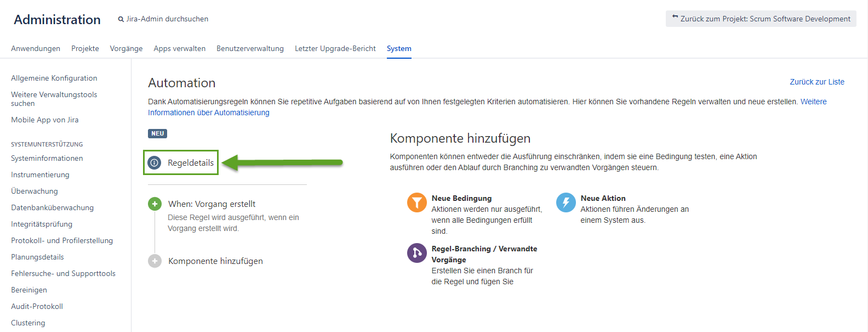Select the purple Regel-Branching icon

(416, 253)
